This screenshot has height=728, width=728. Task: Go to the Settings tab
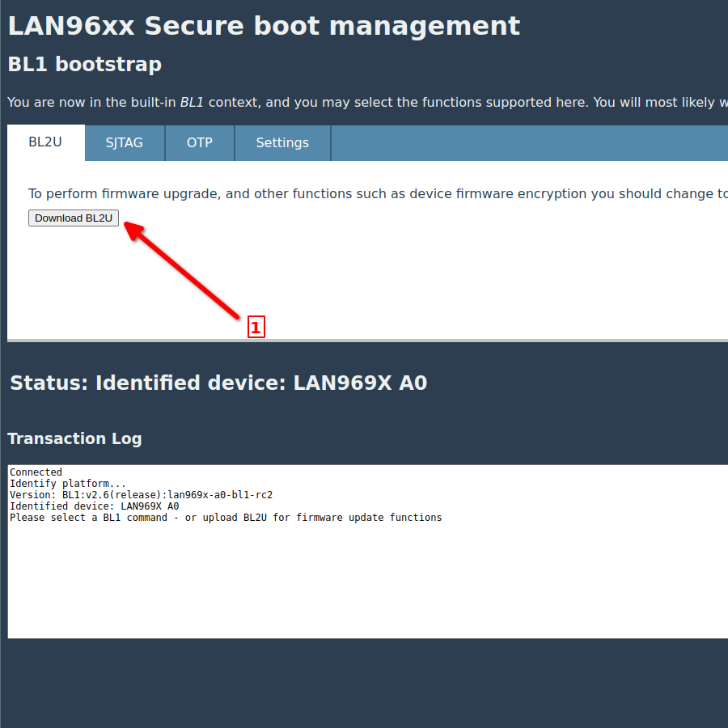(282, 142)
